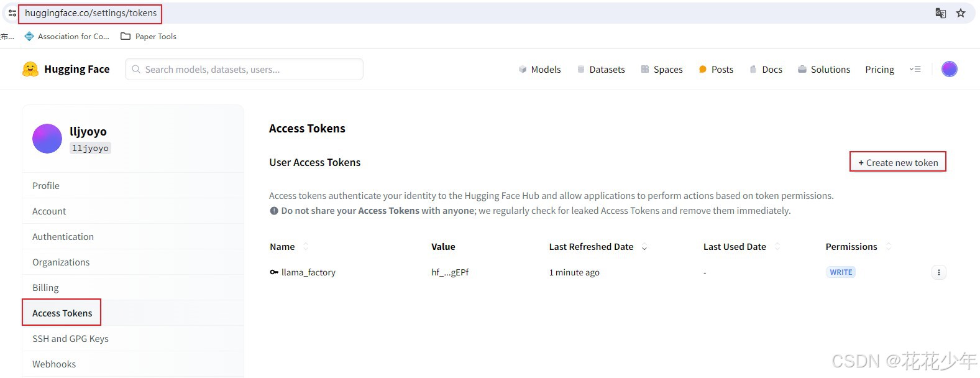Focus the search models, datasets, users field
The width and height of the screenshot is (980, 378).
click(x=244, y=69)
